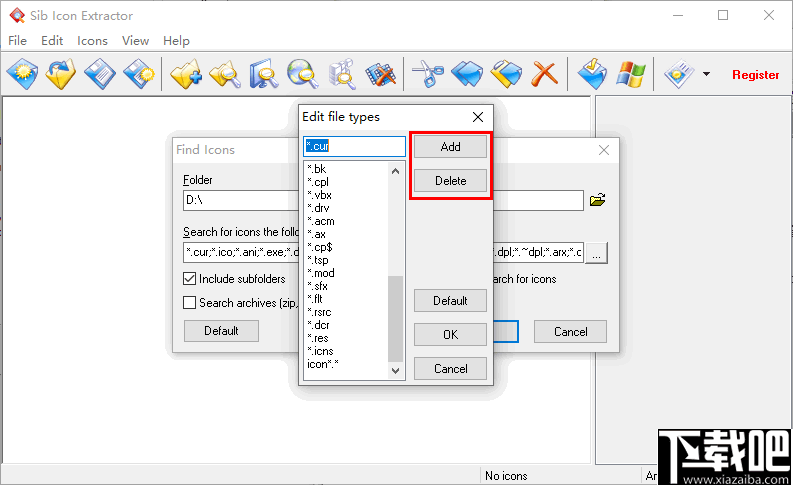This screenshot has height=485, width=793.
Task: Click the film strip with X icon
Action: (x=380, y=74)
